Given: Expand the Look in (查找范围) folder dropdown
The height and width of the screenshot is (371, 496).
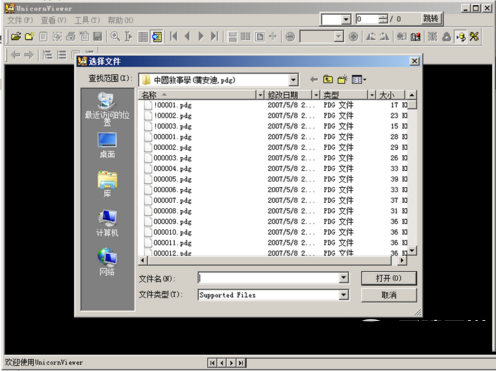Looking at the screenshot, I should click(x=293, y=80).
